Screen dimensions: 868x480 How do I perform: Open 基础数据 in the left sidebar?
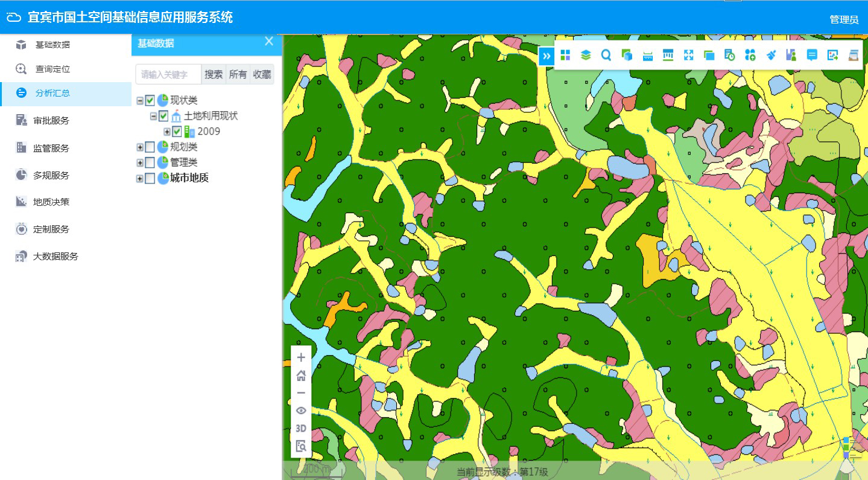tap(66, 45)
